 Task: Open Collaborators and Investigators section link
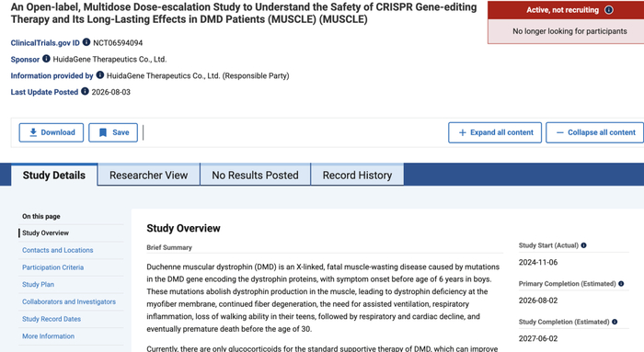click(69, 301)
